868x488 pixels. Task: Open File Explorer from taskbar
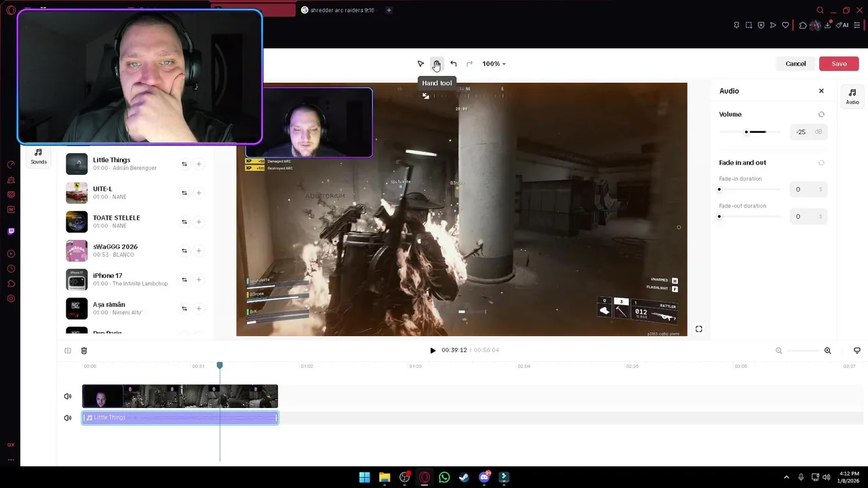tap(384, 477)
